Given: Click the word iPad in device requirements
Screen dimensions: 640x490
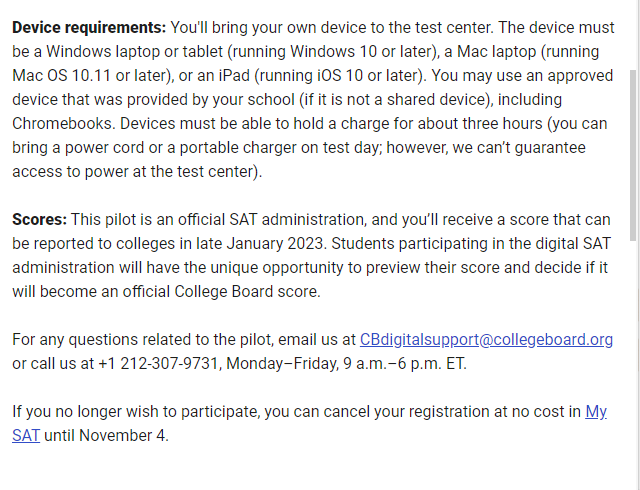Looking at the screenshot, I should click(234, 76).
